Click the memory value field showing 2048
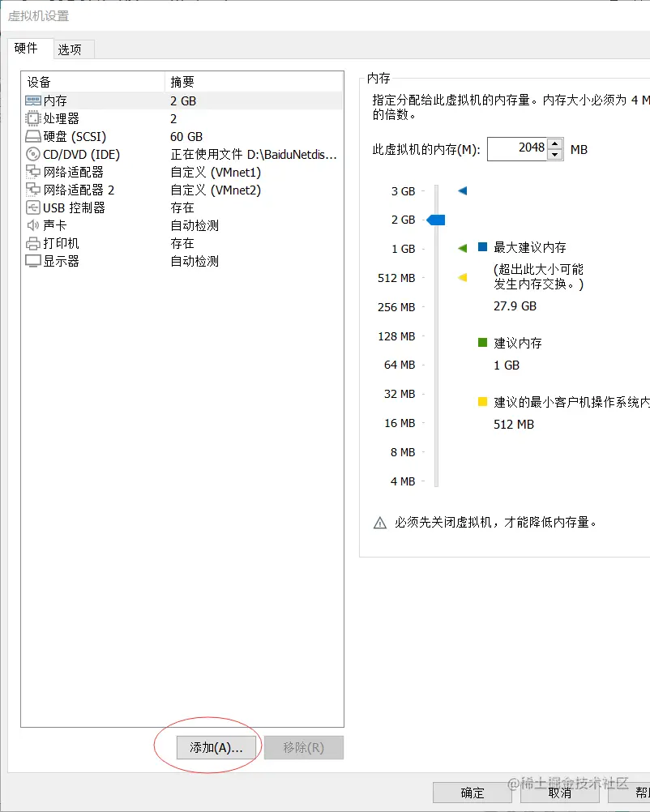 [517, 149]
